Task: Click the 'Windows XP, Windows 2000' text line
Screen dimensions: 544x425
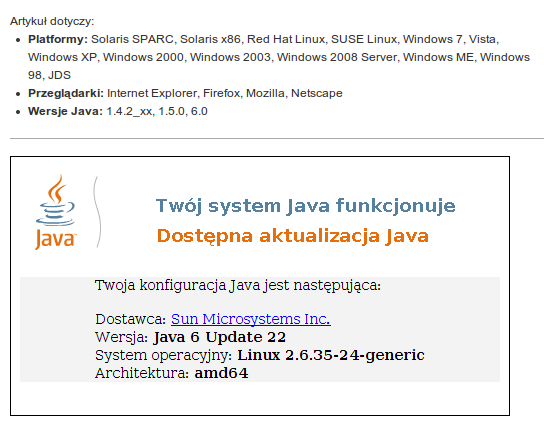Action: point(106,57)
